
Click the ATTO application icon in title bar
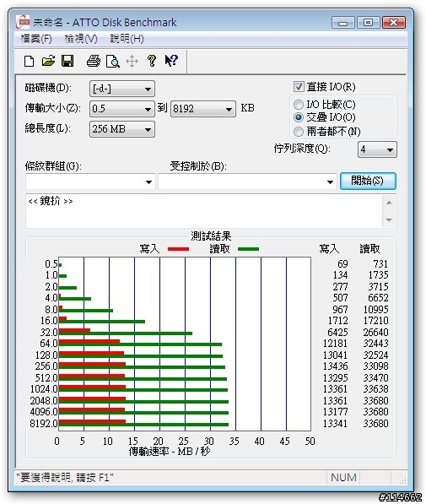click(x=23, y=22)
